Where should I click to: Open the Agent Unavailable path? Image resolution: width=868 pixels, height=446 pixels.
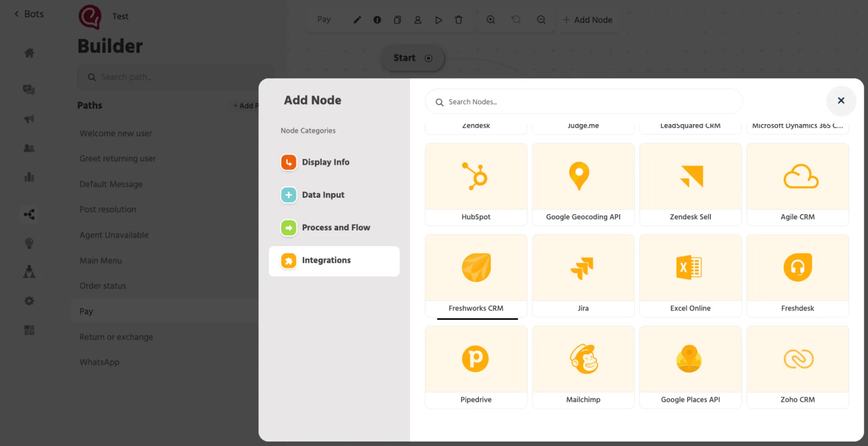point(114,235)
